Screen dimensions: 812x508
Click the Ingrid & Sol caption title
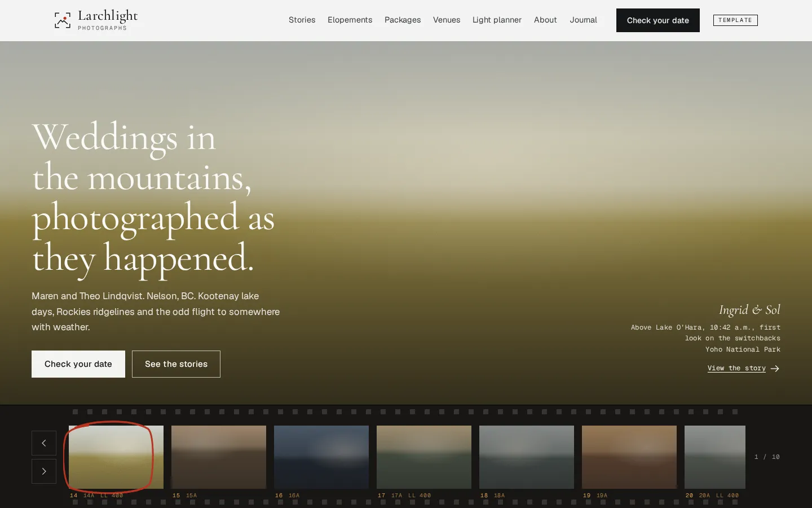(x=749, y=310)
